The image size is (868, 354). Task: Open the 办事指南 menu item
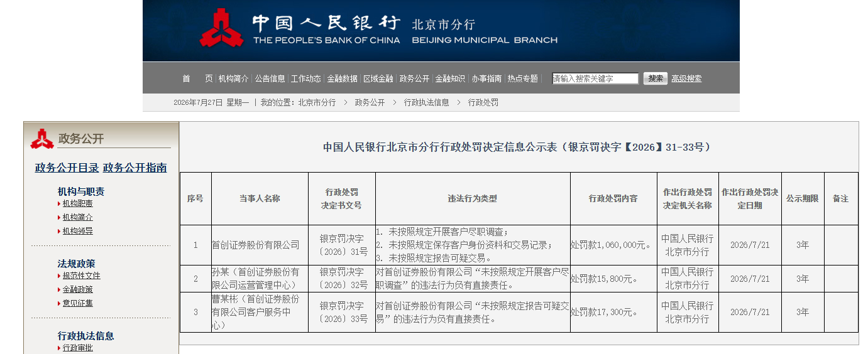(487, 78)
